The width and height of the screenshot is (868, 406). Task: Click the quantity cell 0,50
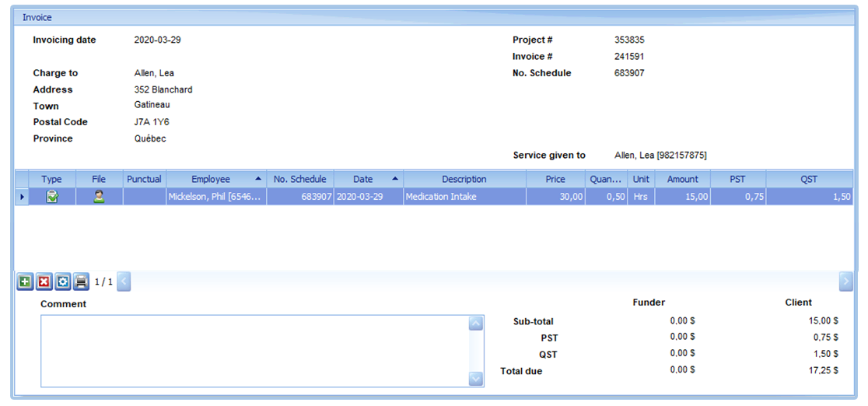(606, 197)
